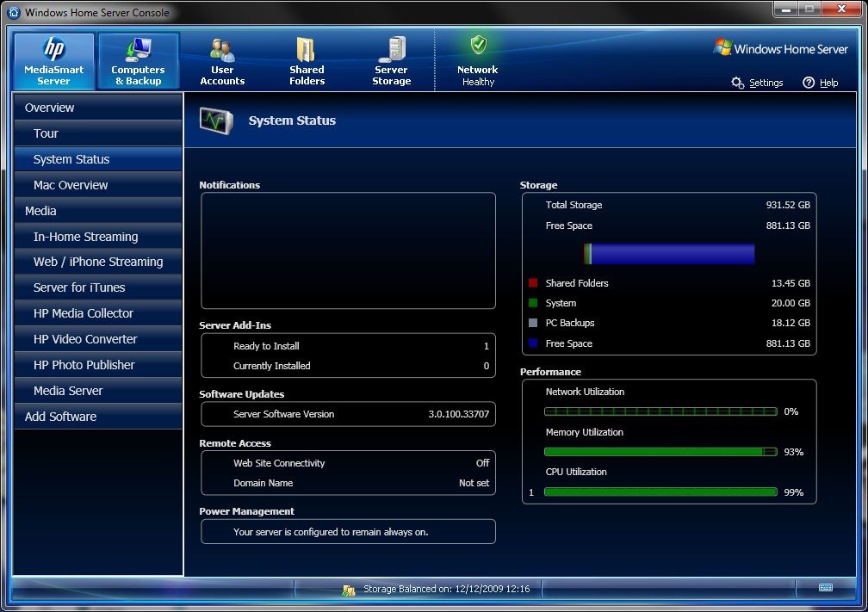Open the HP MediaSmart Server tab
This screenshot has width=868, height=612.
point(53,61)
